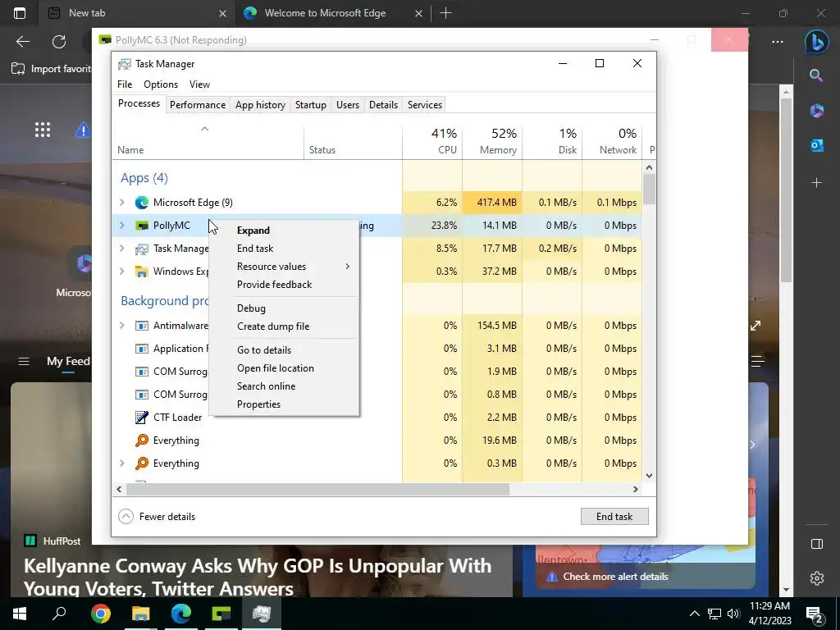This screenshot has width=840, height=630.
Task: Expand the Microsoft Edge process group
Action: point(122,203)
